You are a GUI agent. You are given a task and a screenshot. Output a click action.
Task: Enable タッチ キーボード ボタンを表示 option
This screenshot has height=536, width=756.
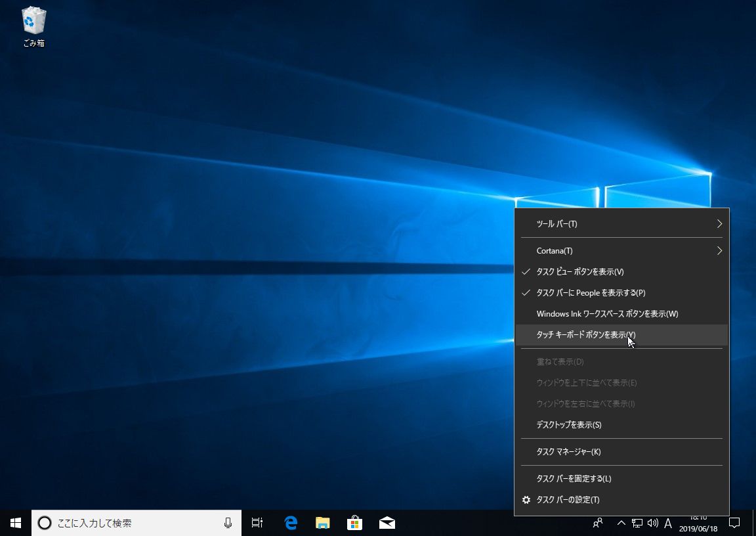(x=585, y=335)
